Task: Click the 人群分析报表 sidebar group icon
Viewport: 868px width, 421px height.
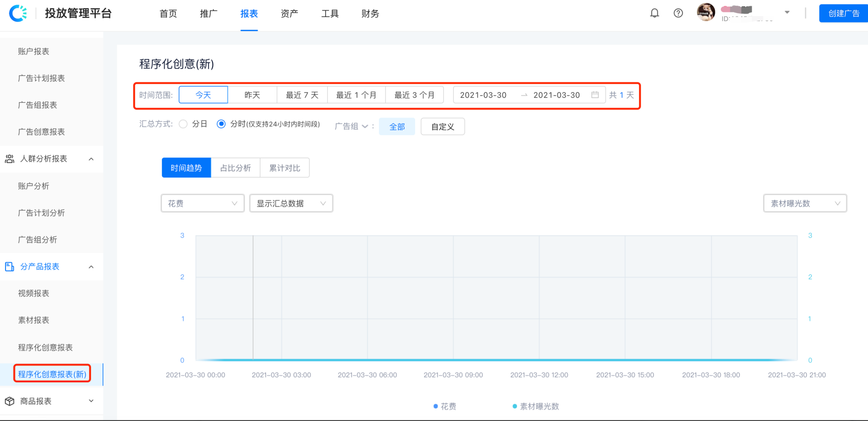Action: click(9, 159)
